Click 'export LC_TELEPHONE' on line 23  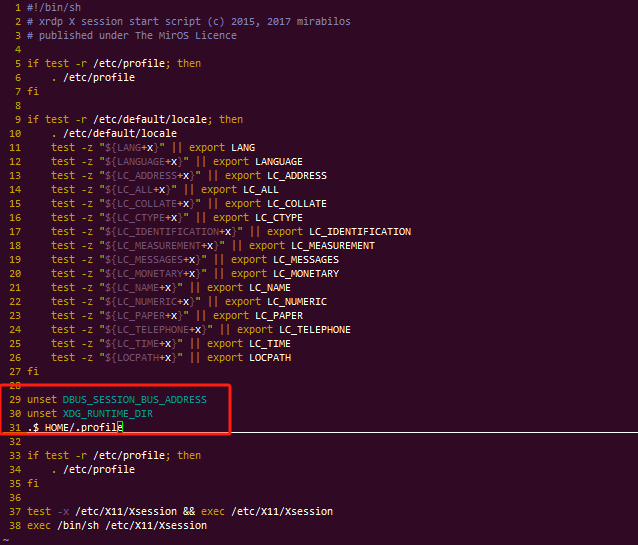tap(294, 329)
